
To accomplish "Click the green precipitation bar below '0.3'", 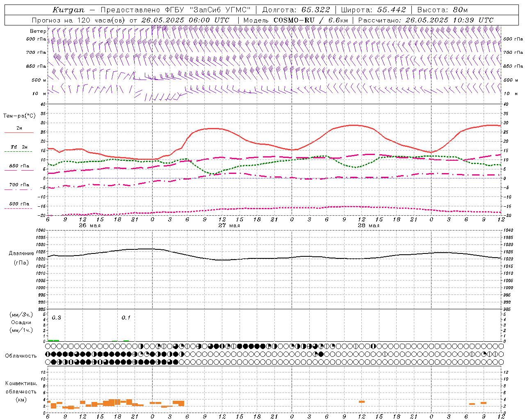I will pos(53,340).
